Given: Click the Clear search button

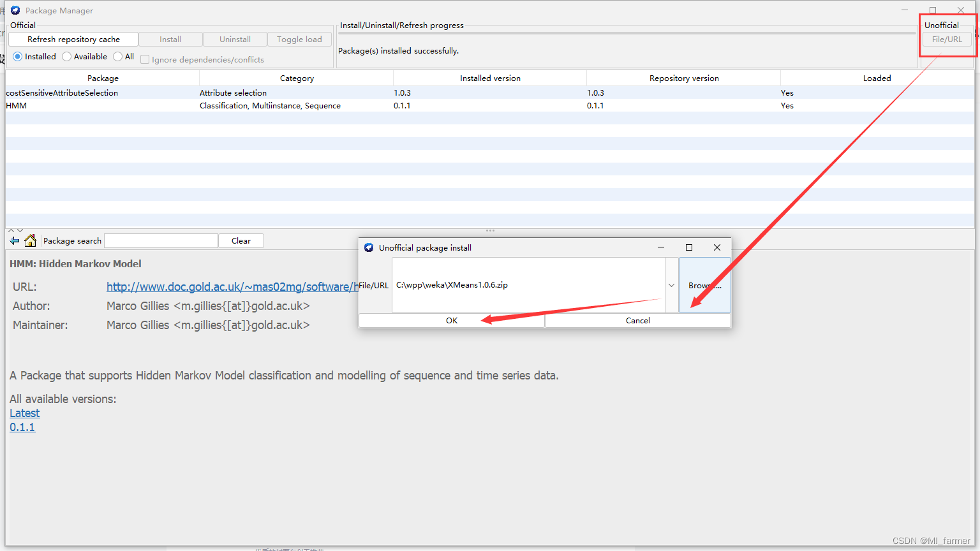Looking at the screenshot, I should coord(241,240).
